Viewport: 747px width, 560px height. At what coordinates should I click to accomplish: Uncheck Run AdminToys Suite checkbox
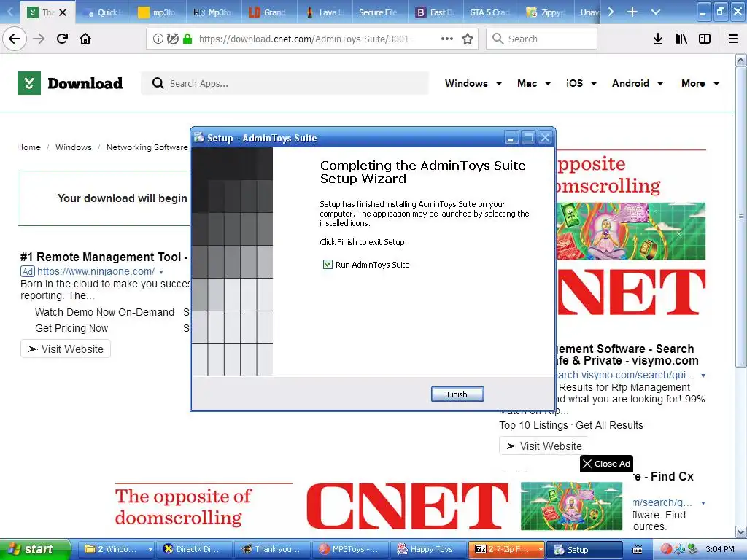click(x=328, y=264)
